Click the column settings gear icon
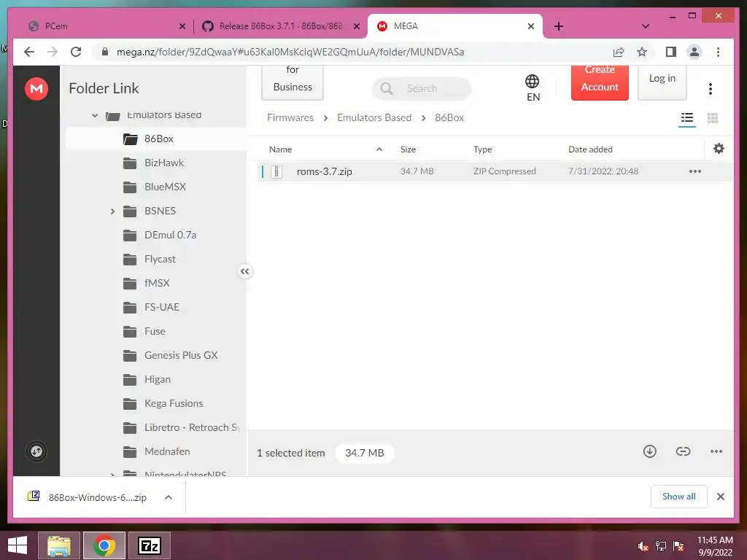Screen dimensions: 747x560 (719, 149)
